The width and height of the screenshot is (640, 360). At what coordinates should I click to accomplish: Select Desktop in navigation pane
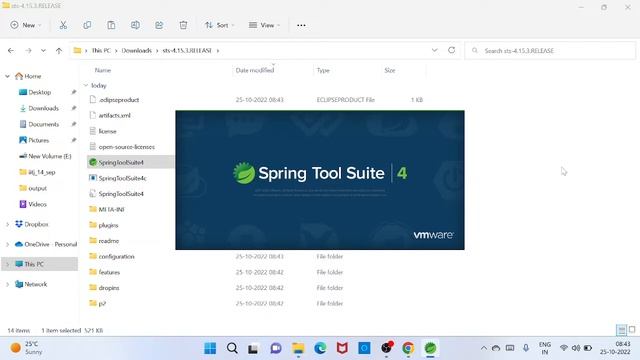[40, 92]
